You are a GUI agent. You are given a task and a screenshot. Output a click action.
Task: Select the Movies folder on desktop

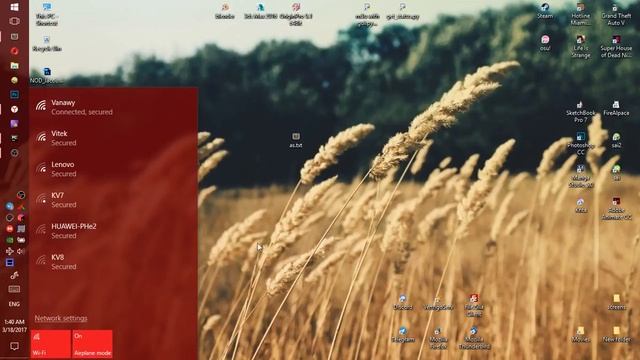pyautogui.click(x=581, y=335)
